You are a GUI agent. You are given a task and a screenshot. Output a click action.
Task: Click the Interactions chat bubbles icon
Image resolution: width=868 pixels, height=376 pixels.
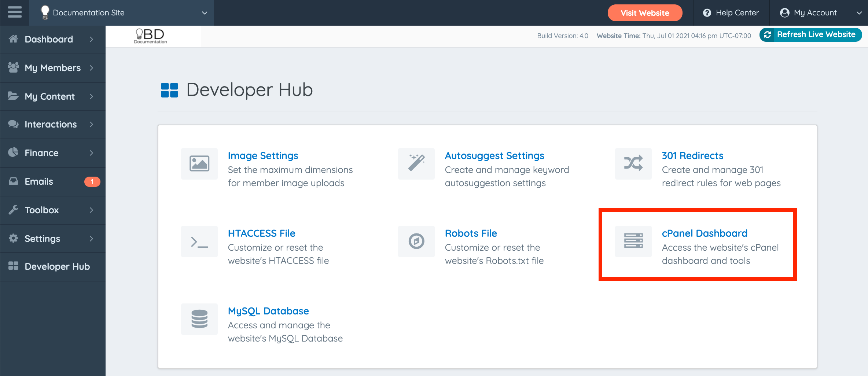pos(14,124)
